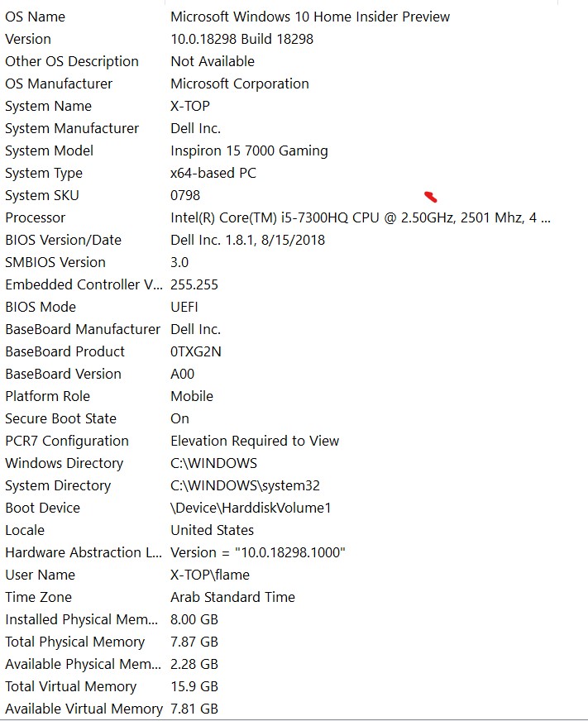Screen dimensions: 588x721
Task: Select the System Model label
Action: (50, 150)
